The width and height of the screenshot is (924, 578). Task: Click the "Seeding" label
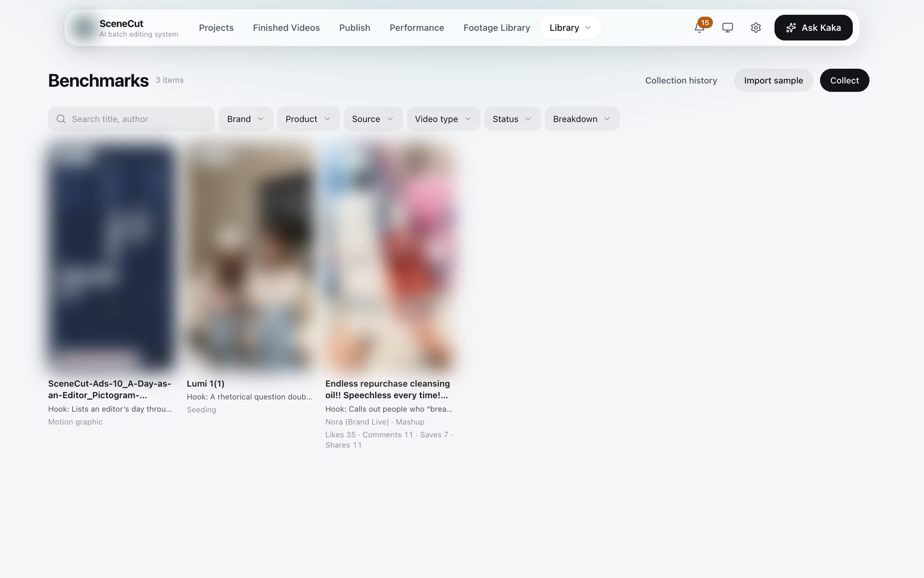(201, 409)
